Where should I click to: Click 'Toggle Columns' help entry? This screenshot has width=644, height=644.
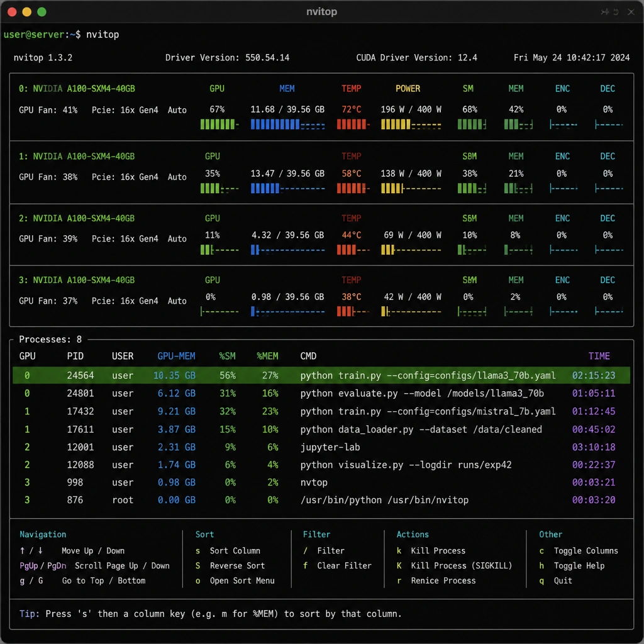(x=586, y=551)
